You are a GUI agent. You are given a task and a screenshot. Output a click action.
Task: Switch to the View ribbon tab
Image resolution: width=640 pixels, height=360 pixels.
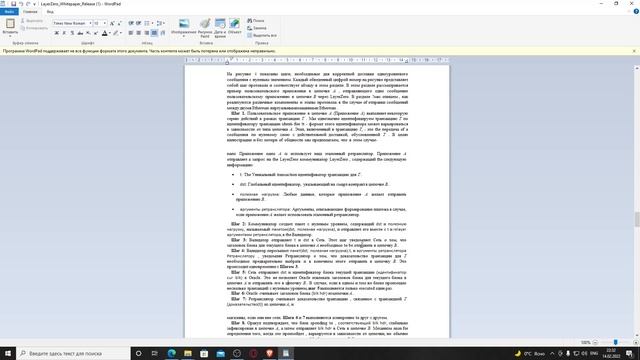(50, 12)
